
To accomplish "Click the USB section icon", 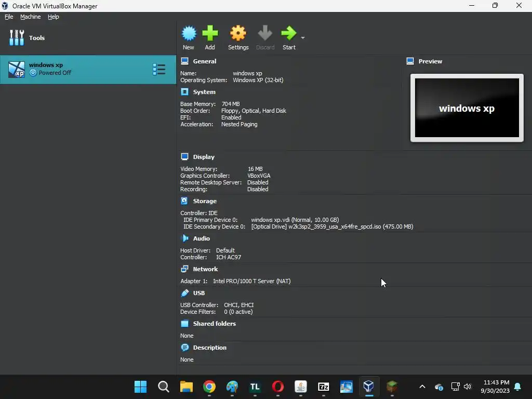I will [x=184, y=293].
